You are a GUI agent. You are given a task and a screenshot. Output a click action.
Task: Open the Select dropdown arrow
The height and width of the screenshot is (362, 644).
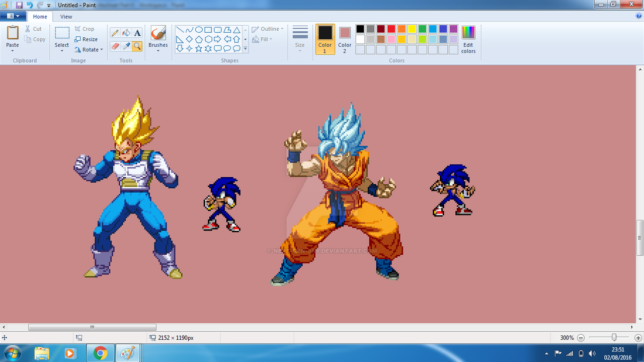[62, 51]
